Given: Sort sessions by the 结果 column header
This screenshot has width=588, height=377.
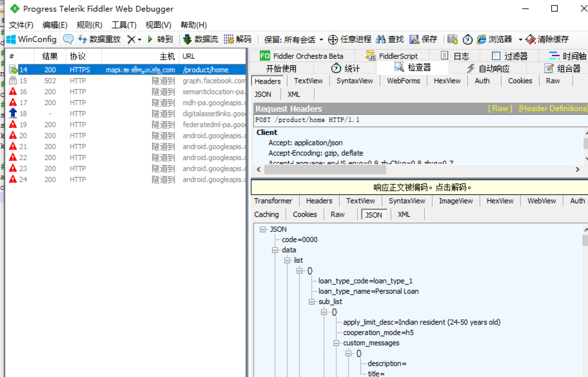Looking at the screenshot, I should click(50, 56).
